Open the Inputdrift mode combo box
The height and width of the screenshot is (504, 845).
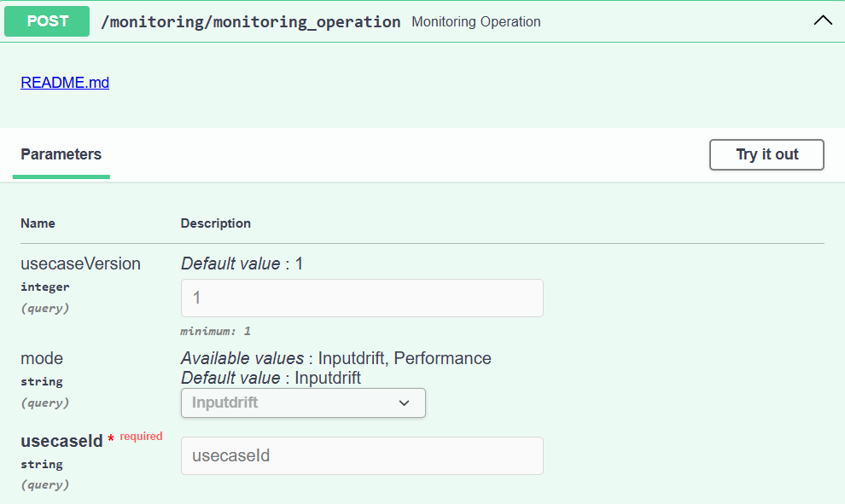click(x=302, y=403)
